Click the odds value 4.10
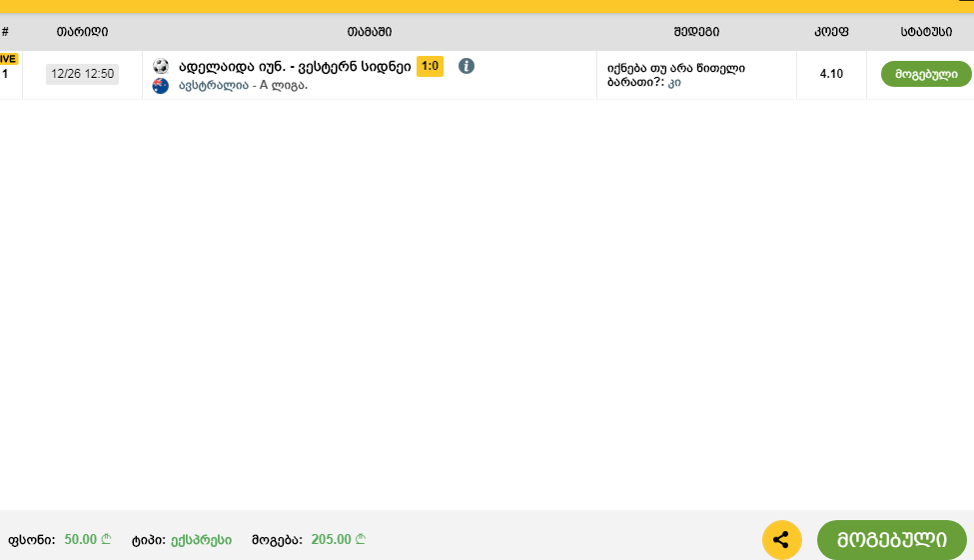The width and height of the screenshot is (974, 560). [x=831, y=74]
